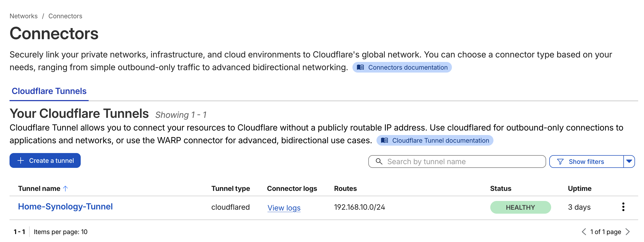Screen dimensions: 644x242
Task: Open Connectors breadcrumb link
Action: (65, 16)
